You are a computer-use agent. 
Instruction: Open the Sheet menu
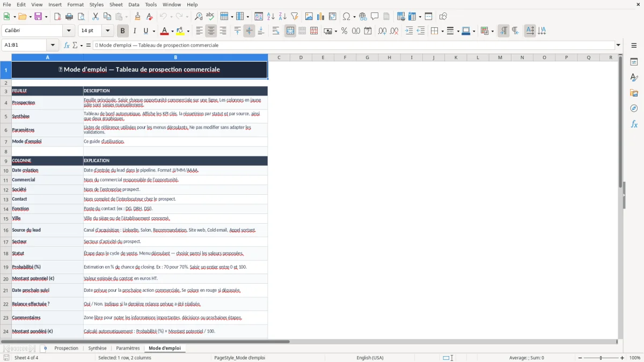tap(116, 4)
